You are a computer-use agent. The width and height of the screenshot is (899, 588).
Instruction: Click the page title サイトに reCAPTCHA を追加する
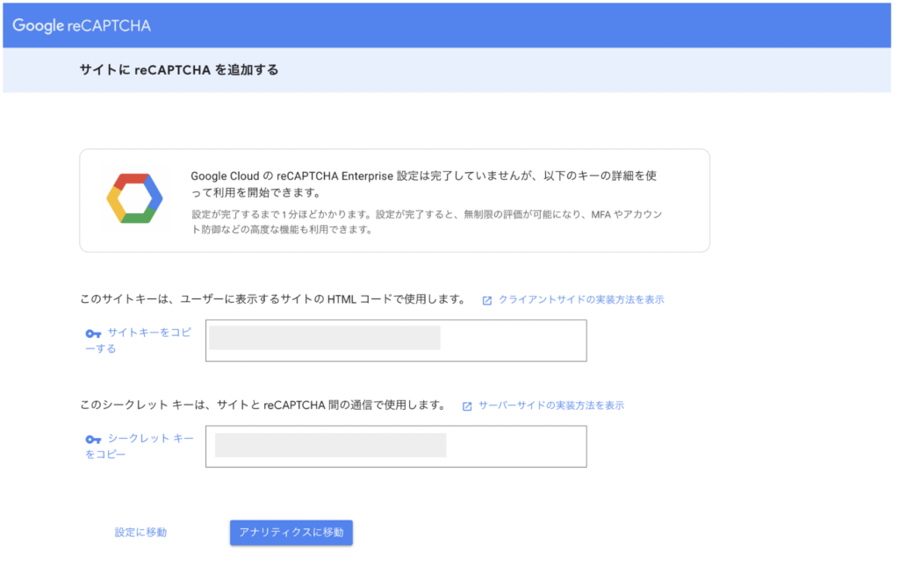click(179, 70)
